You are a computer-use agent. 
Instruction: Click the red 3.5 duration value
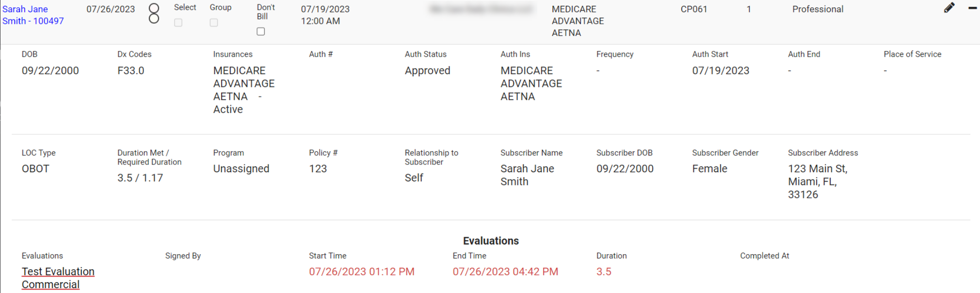pyautogui.click(x=603, y=272)
